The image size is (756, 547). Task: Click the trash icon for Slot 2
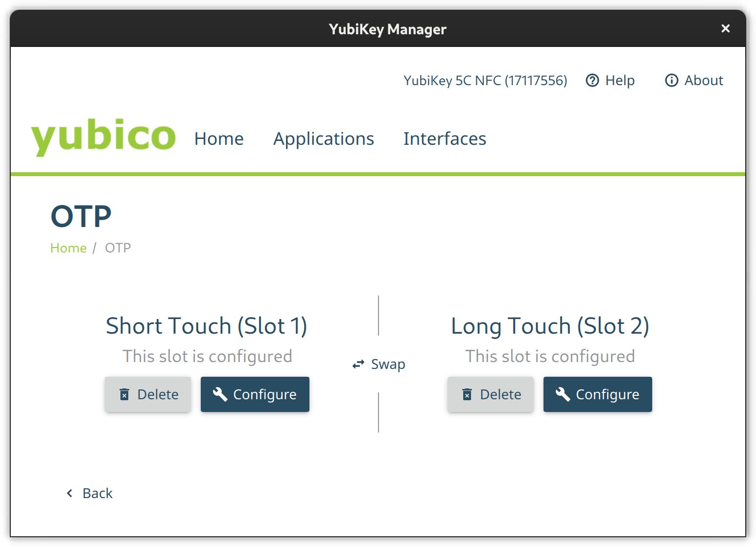468,394
